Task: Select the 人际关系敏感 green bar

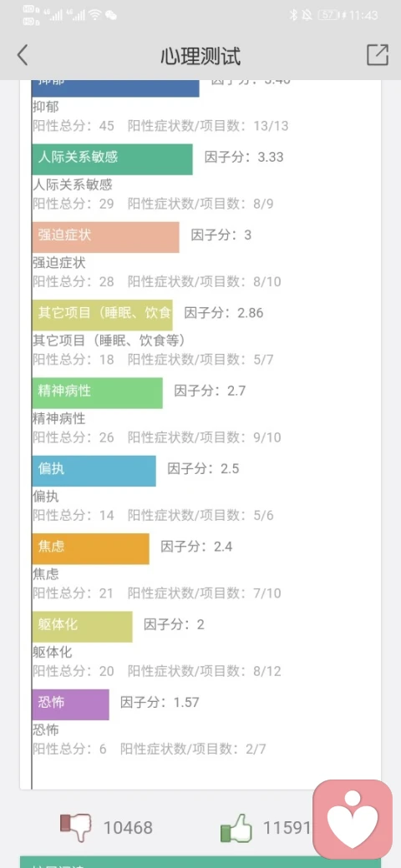Action: click(x=113, y=159)
